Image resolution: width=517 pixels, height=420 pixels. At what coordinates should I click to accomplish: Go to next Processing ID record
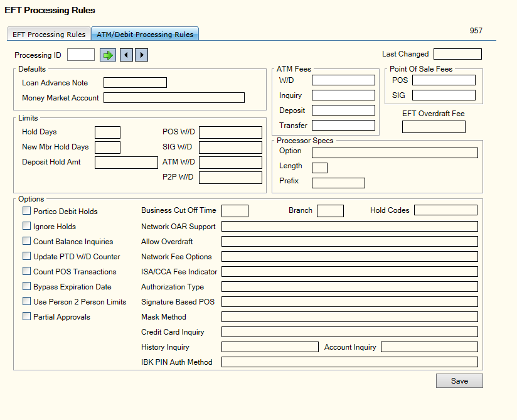pos(141,55)
